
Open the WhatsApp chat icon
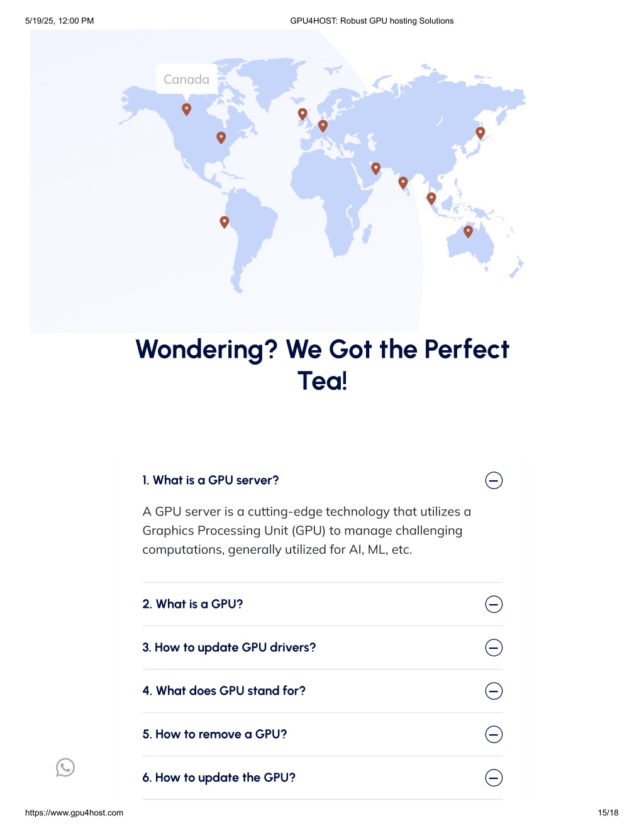65,768
